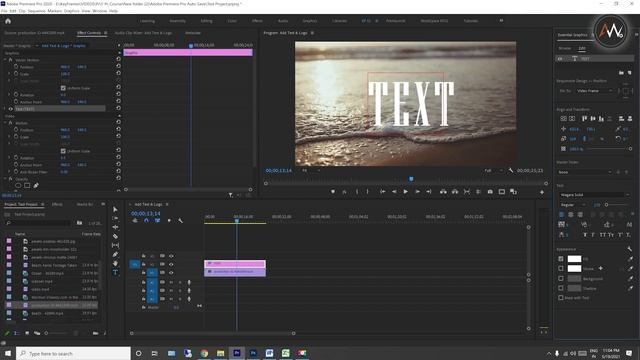
Task: Enable the Background appearance checkbox
Action: [x=561, y=278]
